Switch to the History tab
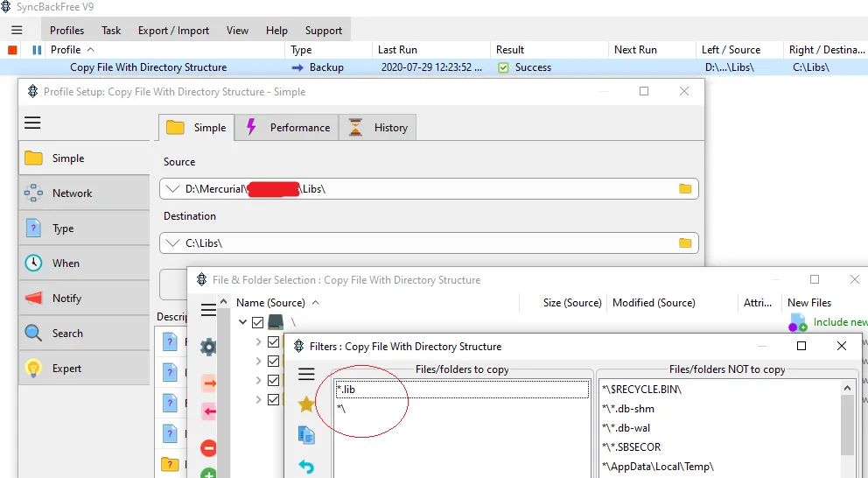This screenshot has width=868, height=478. [x=377, y=128]
